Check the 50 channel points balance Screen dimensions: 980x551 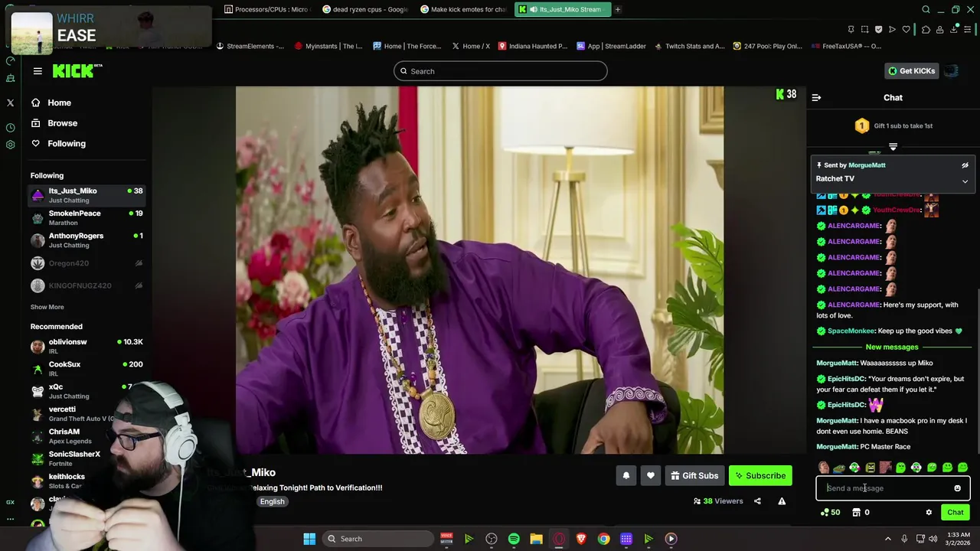[830, 513]
